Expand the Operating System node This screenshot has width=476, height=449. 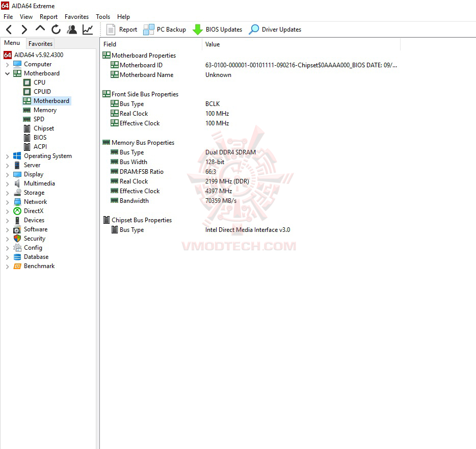coord(7,156)
